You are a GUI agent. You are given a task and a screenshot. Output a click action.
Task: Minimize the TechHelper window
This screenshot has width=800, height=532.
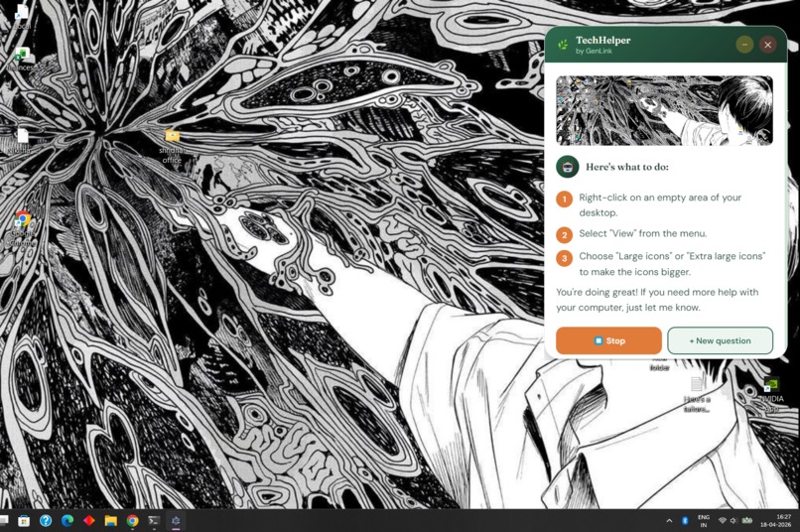click(744, 45)
